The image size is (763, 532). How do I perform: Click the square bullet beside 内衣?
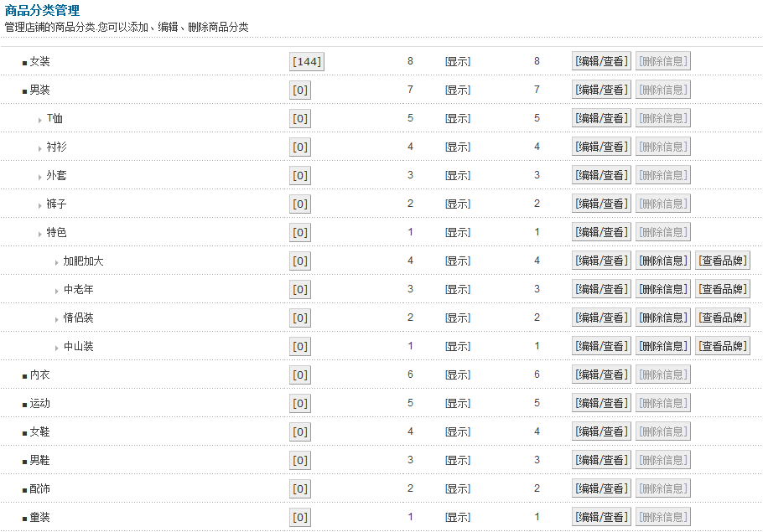24,376
